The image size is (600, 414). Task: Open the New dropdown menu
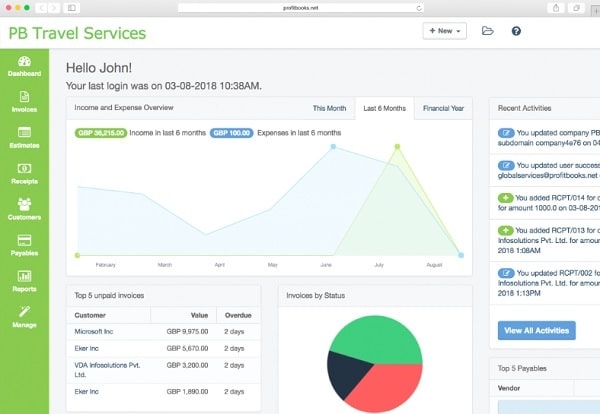tap(445, 31)
